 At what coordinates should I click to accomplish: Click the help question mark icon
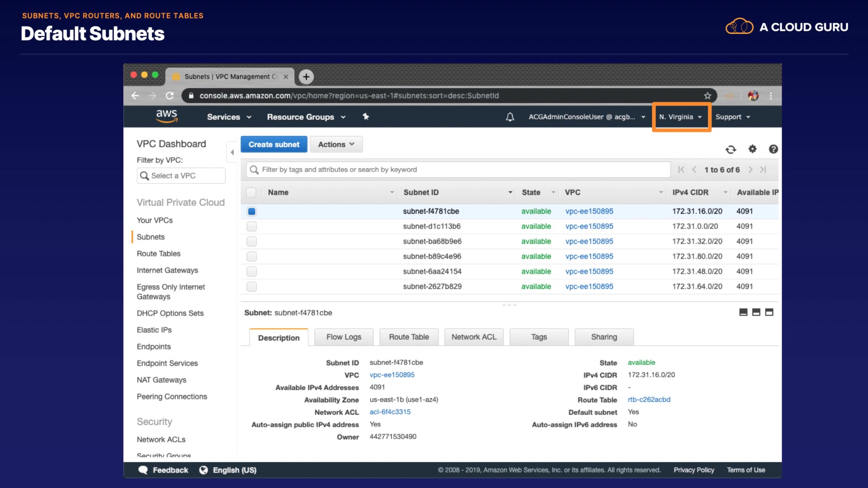point(773,149)
